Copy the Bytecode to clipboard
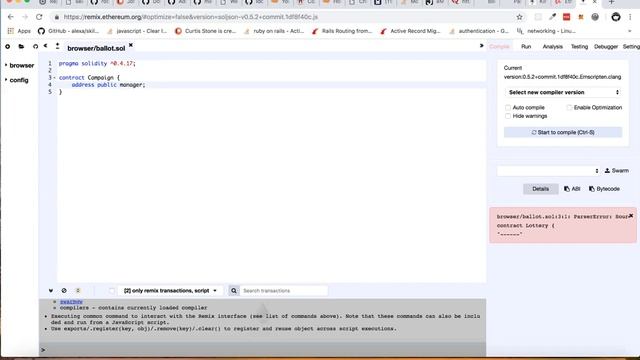The image size is (640, 360). coord(604,189)
